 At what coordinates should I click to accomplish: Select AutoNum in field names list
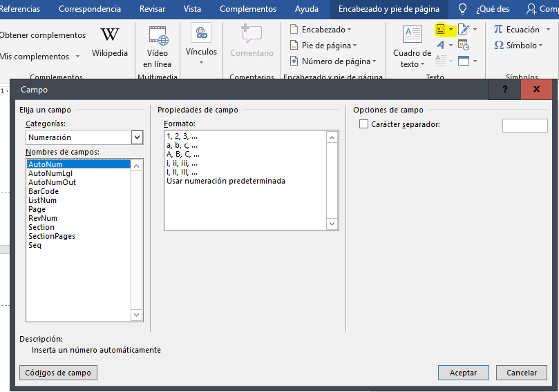(x=79, y=164)
